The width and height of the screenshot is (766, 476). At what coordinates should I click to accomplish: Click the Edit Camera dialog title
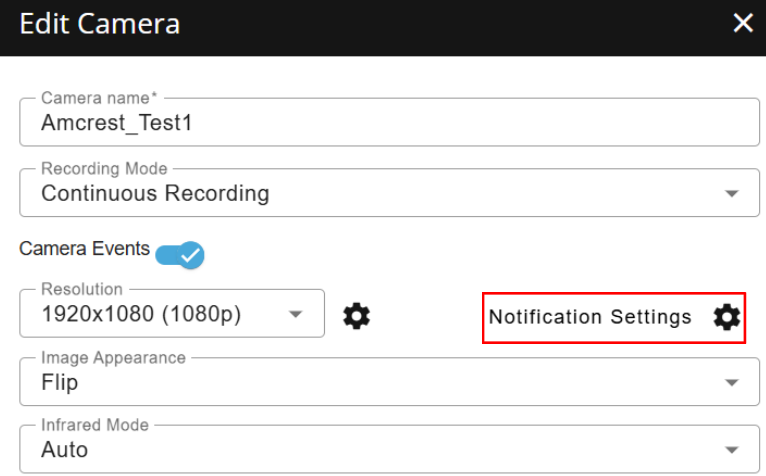[x=100, y=23]
